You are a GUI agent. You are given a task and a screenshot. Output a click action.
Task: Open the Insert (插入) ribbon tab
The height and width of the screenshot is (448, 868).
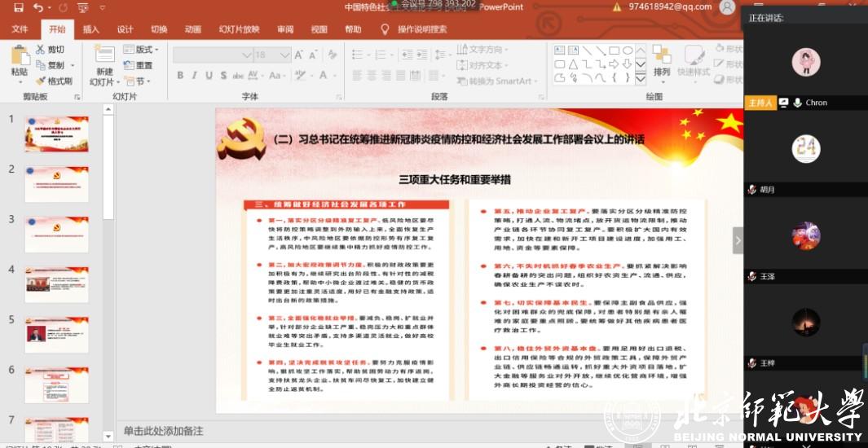pos(90,29)
